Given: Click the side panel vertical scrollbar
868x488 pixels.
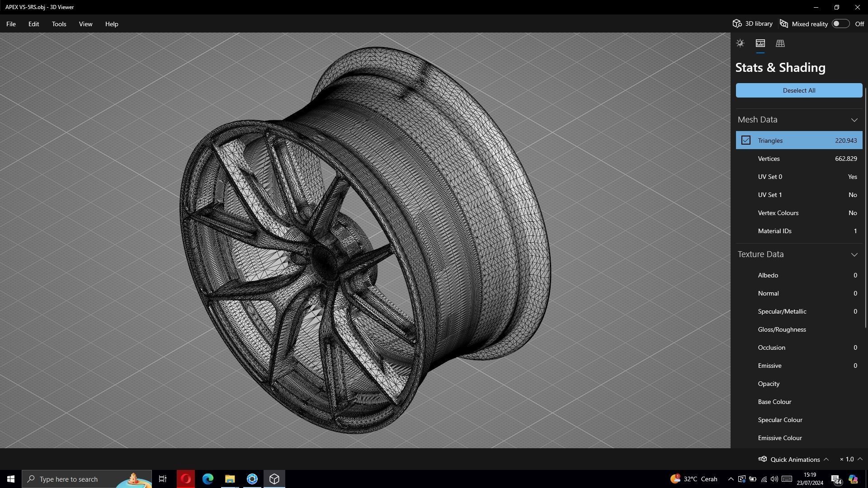Looking at the screenshot, I should pos(866,208).
